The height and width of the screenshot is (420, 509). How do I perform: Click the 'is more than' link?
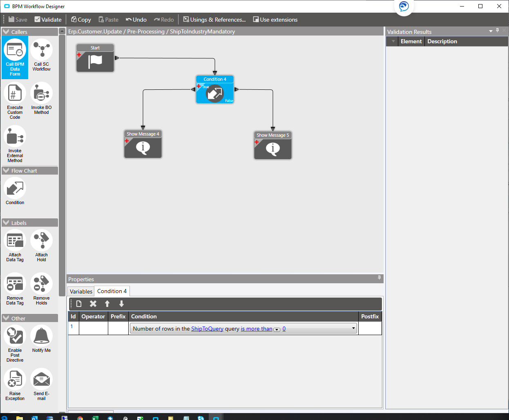pos(257,329)
